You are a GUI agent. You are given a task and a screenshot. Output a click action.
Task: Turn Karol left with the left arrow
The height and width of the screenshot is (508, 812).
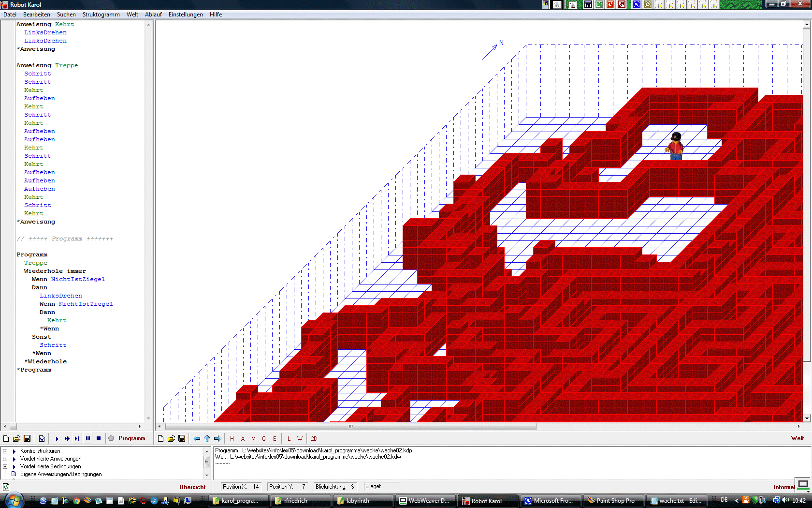click(x=196, y=439)
